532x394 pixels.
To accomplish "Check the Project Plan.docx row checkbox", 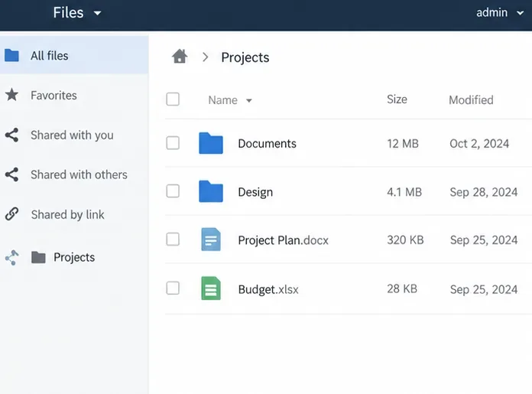I will click(173, 239).
